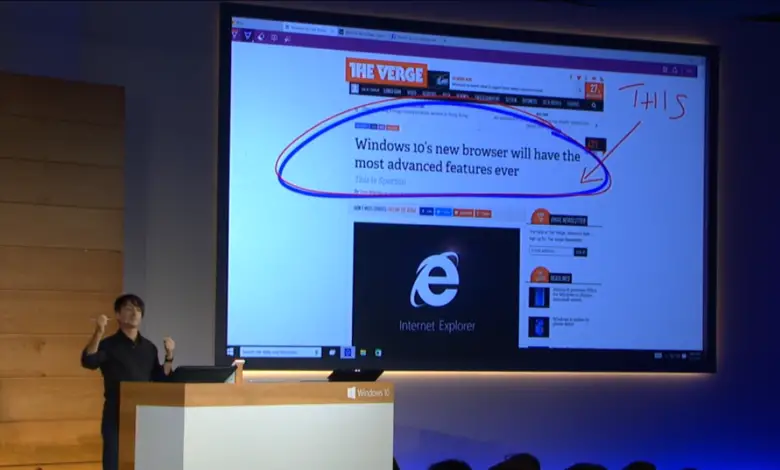Open the Windows Start button
780x470 pixels.
230,351
